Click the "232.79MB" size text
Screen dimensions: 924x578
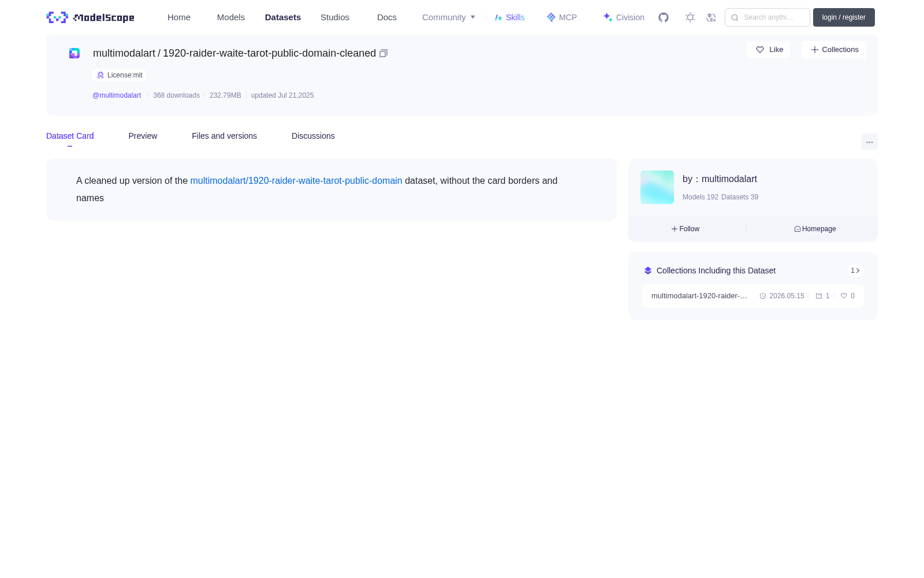click(225, 95)
